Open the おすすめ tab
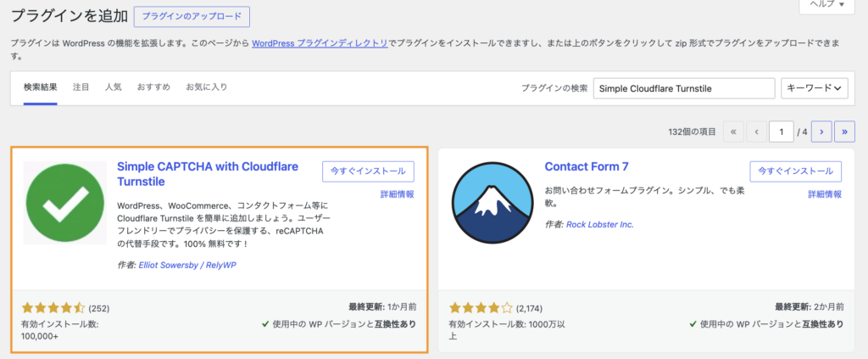The width and height of the screenshot is (868, 359). [154, 87]
